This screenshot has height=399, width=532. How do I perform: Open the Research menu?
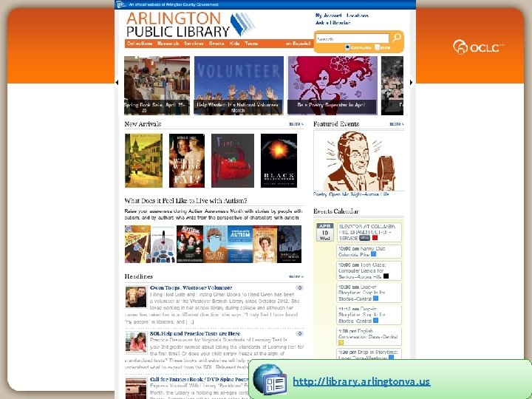click(168, 44)
